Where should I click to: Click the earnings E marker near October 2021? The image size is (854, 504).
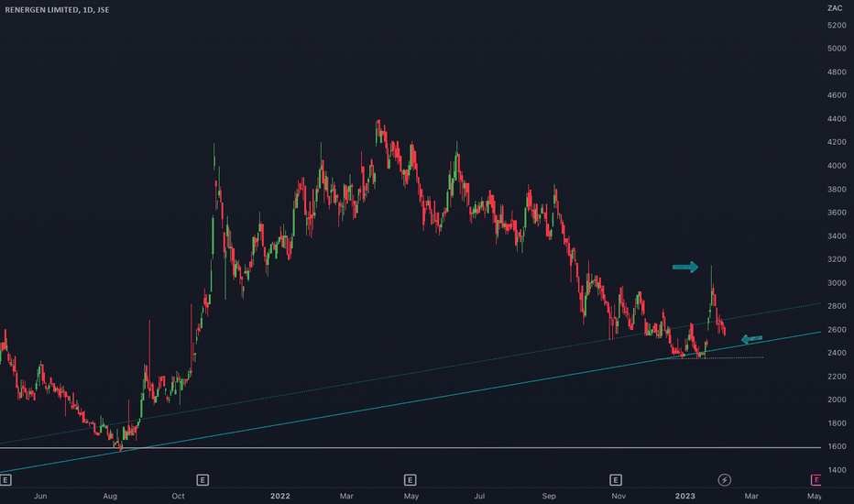click(203, 480)
